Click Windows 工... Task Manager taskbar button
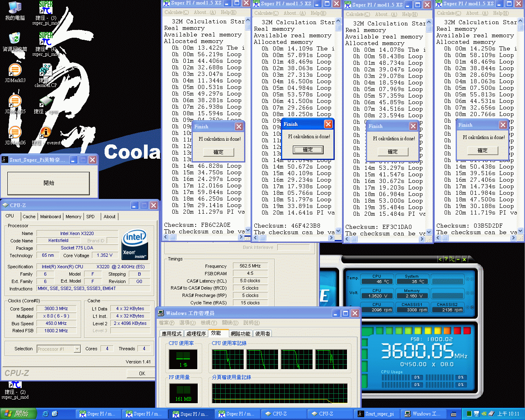 click(423, 414)
